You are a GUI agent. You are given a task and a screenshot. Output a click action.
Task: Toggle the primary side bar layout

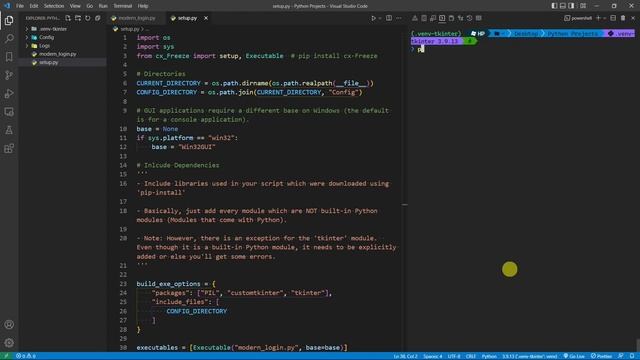(554, 6)
